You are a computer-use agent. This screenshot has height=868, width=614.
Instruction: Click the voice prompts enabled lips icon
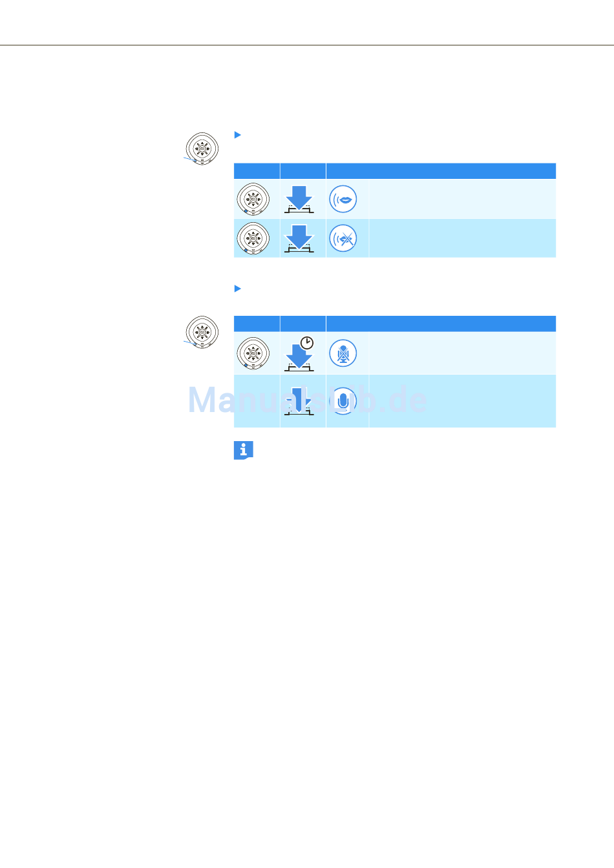[343, 199]
